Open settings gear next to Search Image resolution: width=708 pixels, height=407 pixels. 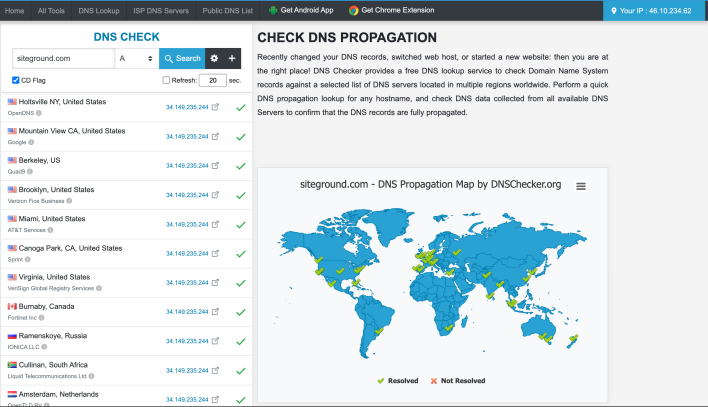[214, 58]
